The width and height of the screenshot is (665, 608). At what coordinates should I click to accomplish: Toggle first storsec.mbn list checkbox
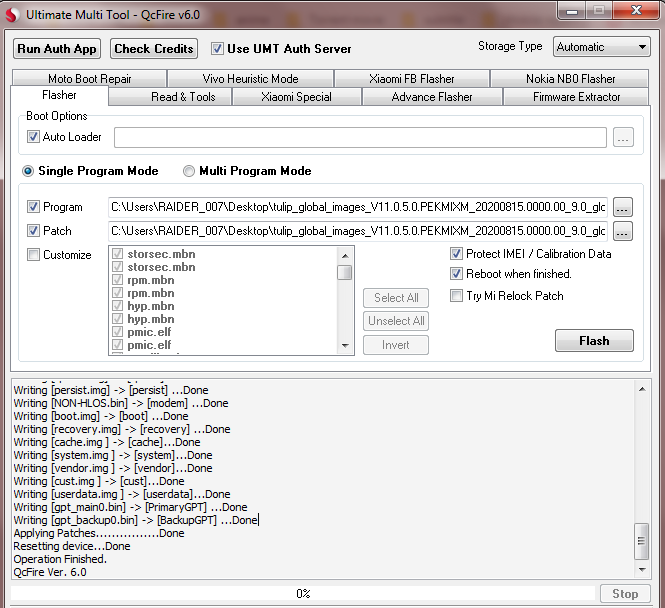pyautogui.click(x=117, y=254)
